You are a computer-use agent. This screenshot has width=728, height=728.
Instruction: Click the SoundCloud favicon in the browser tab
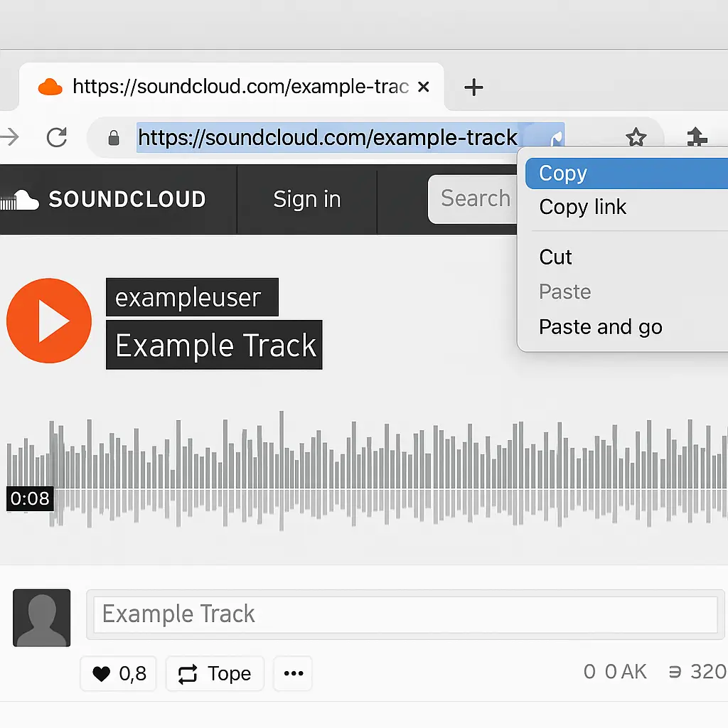point(50,87)
